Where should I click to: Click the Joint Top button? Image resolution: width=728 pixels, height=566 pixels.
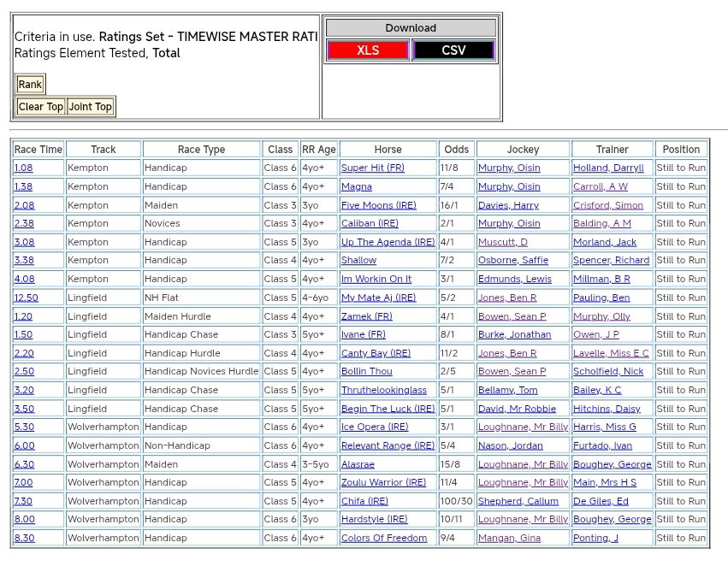tap(91, 107)
